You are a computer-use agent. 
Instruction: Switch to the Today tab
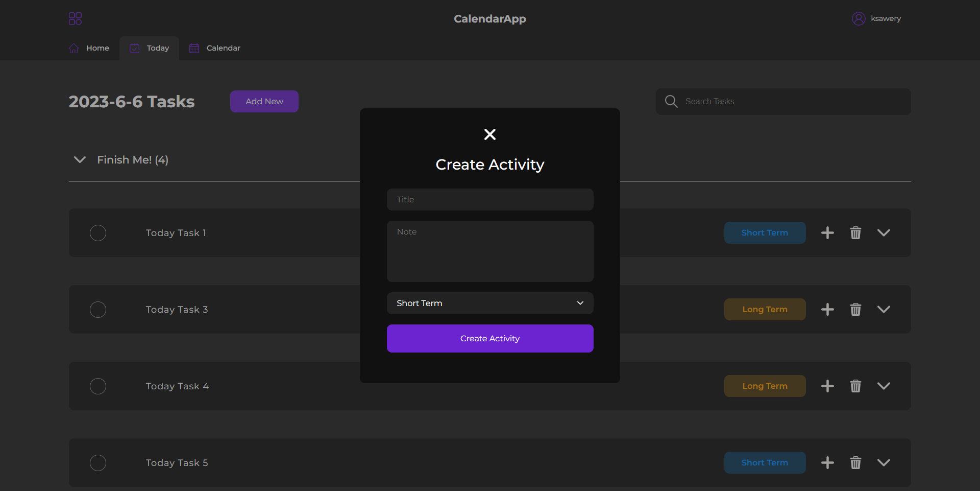pyautogui.click(x=149, y=48)
